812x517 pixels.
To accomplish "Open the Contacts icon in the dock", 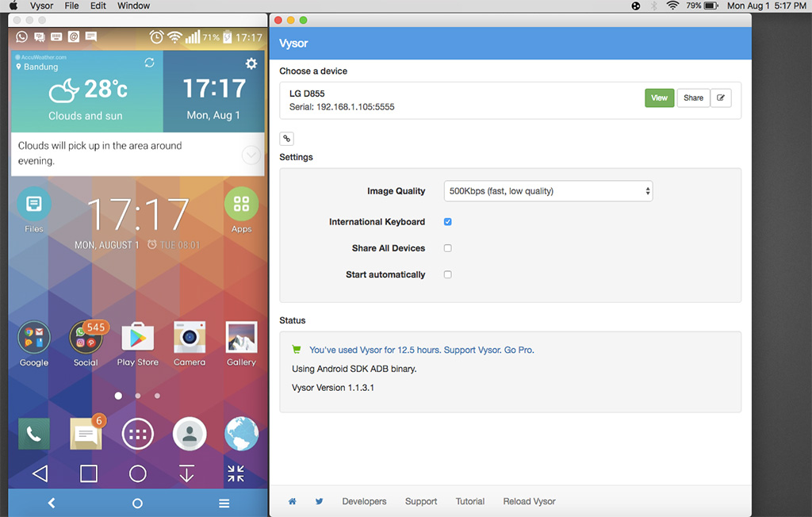I will tap(190, 434).
